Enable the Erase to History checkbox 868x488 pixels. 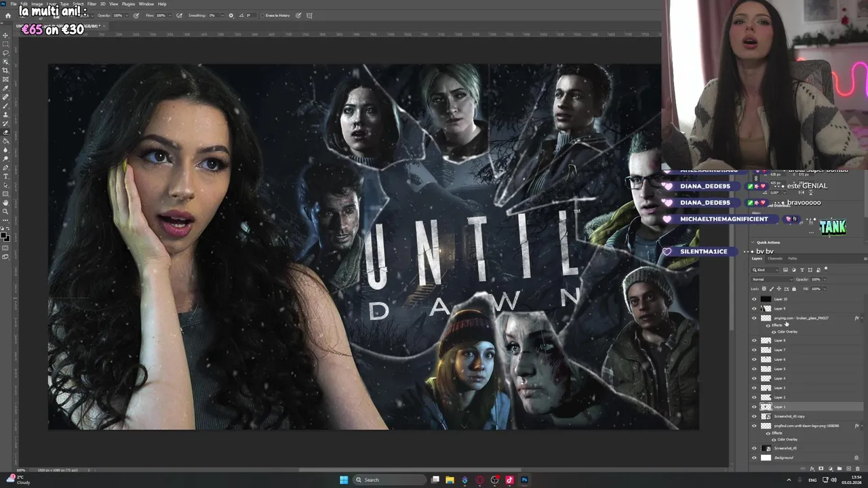263,15
